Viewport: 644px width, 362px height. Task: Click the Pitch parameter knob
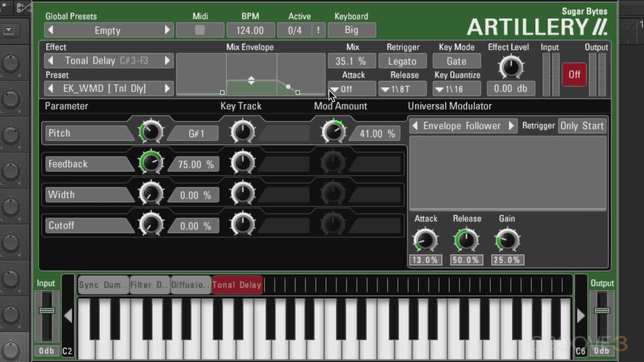pyautogui.click(x=151, y=132)
